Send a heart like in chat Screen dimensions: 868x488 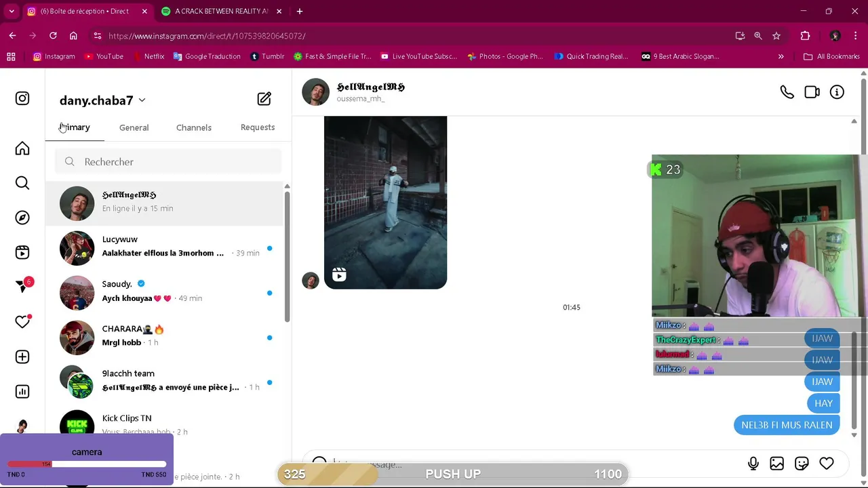[x=826, y=464]
